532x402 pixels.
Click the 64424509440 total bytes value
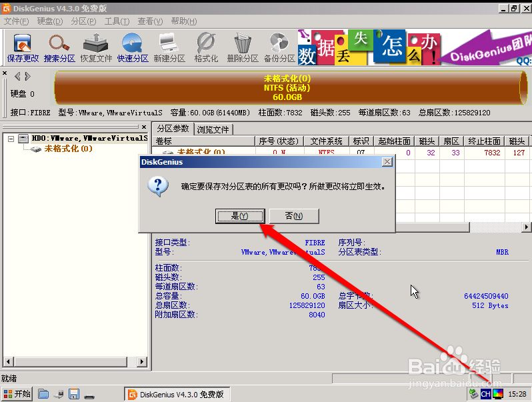[x=486, y=296]
